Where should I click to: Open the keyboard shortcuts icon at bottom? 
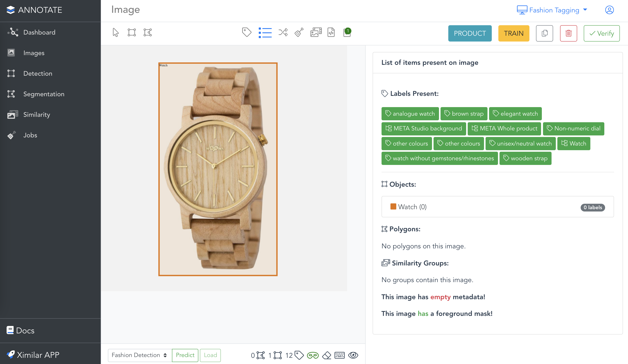[x=339, y=355]
